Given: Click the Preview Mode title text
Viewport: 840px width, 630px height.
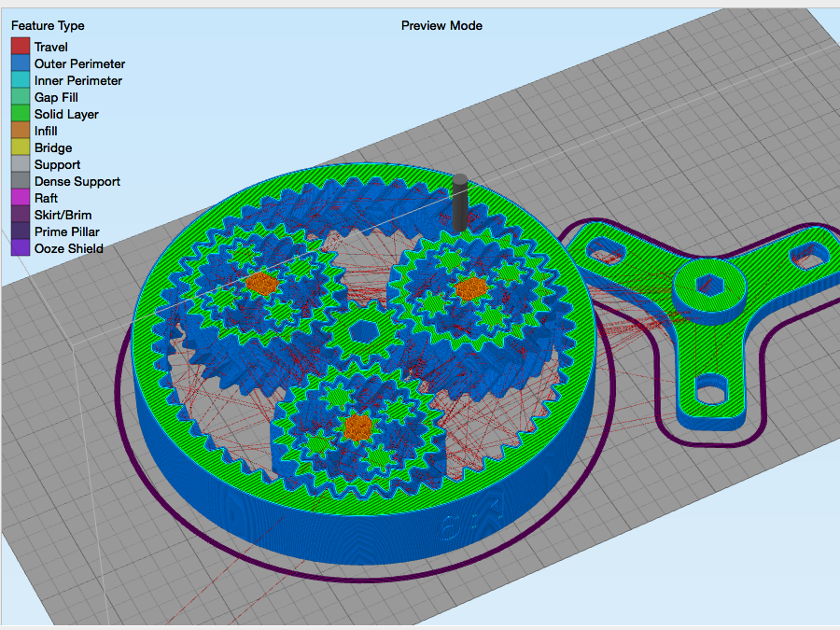Looking at the screenshot, I should (x=441, y=25).
